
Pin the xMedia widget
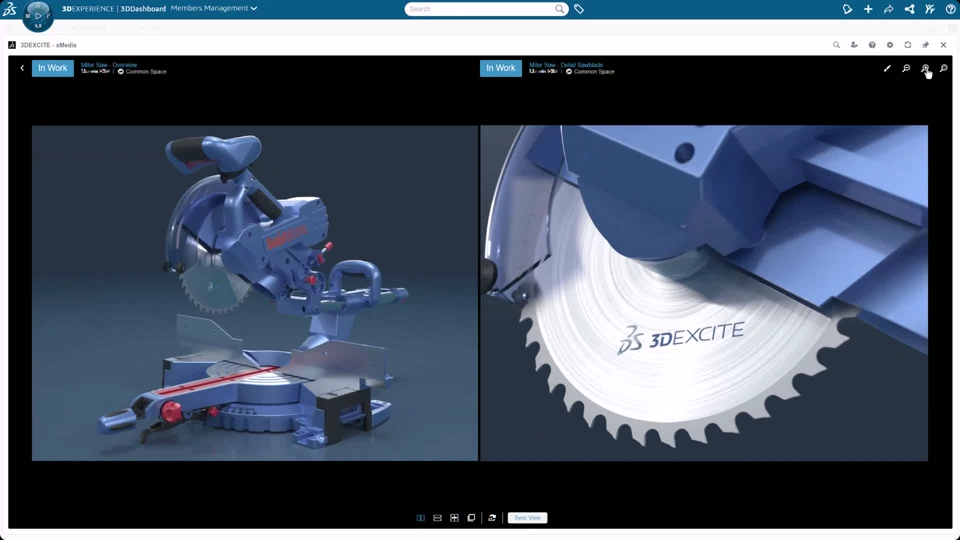926,45
